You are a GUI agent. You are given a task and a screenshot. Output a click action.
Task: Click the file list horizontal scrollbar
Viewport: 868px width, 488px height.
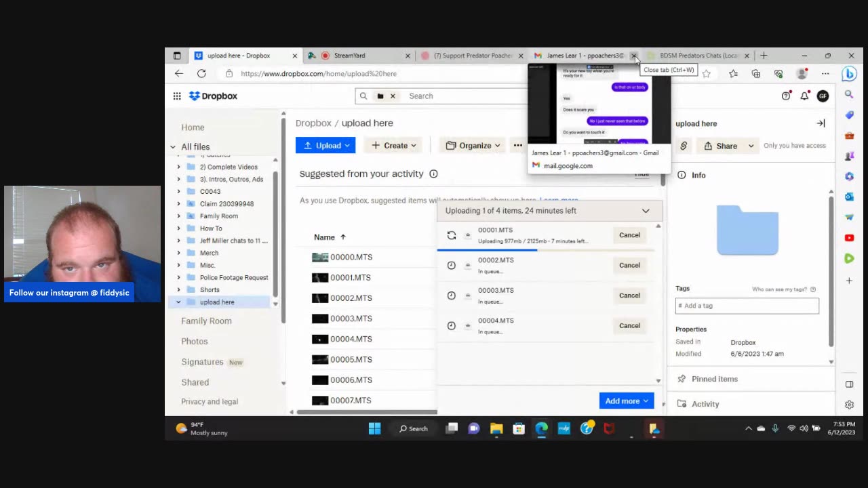[x=367, y=412]
